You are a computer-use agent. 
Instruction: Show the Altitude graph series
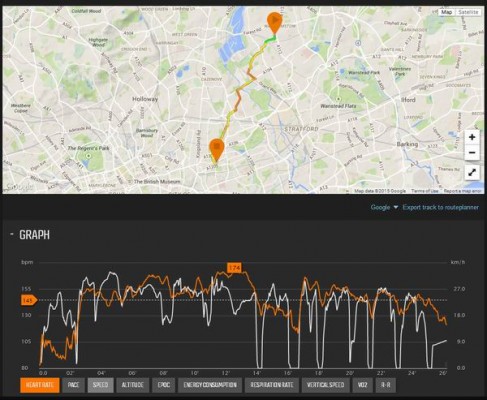pyautogui.click(x=132, y=385)
